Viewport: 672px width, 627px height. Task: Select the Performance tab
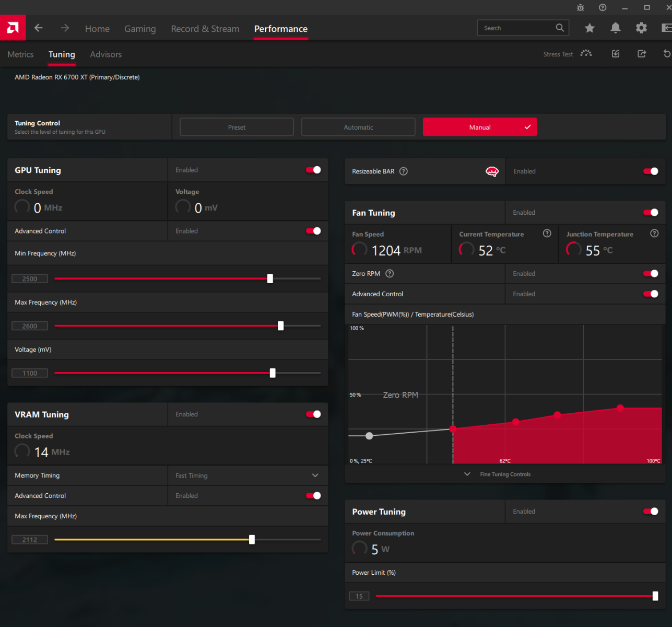(281, 29)
